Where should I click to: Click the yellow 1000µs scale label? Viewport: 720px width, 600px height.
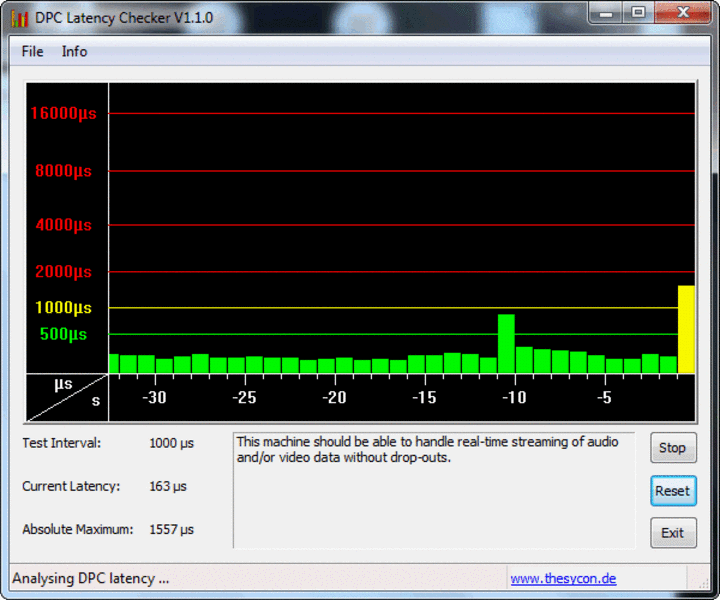click(63, 308)
